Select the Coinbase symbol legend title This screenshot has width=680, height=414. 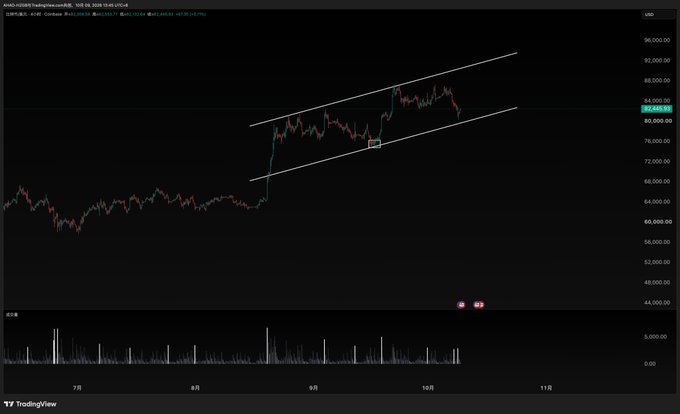point(34,14)
